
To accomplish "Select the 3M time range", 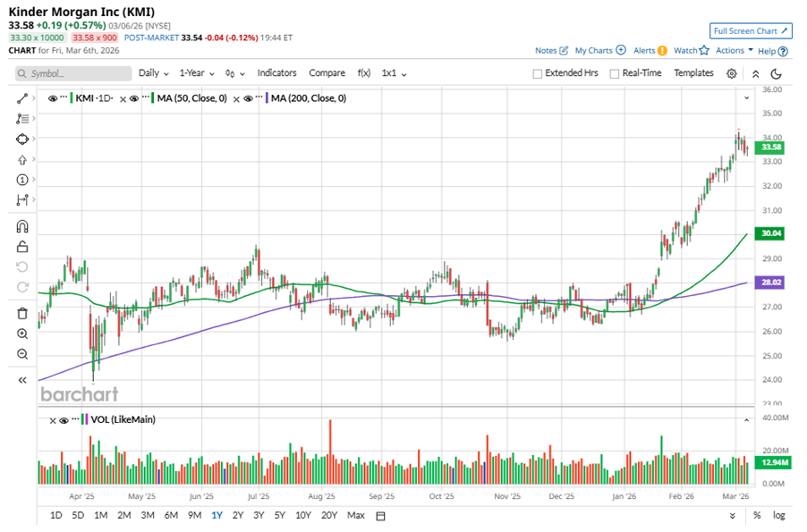I will tap(148, 515).
